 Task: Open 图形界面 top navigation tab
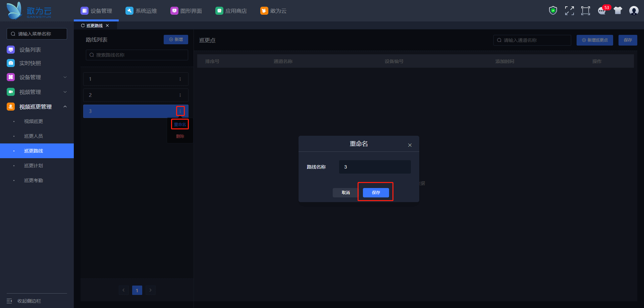[x=186, y=11]
